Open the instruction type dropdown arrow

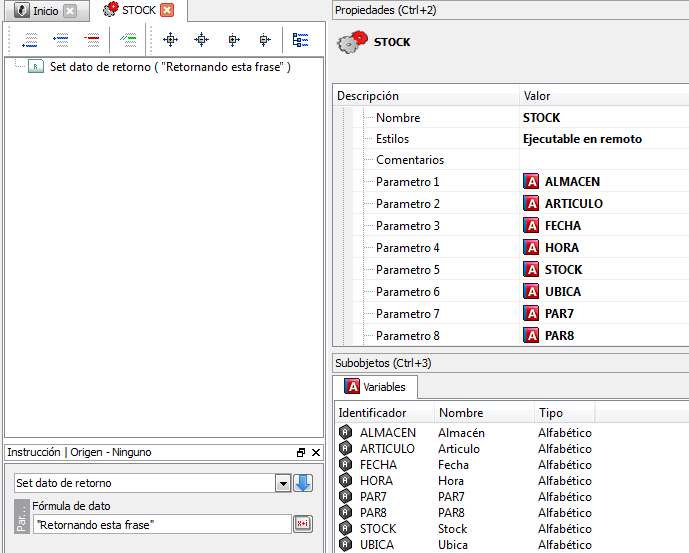pyautogui.click(x=282, y=483)
